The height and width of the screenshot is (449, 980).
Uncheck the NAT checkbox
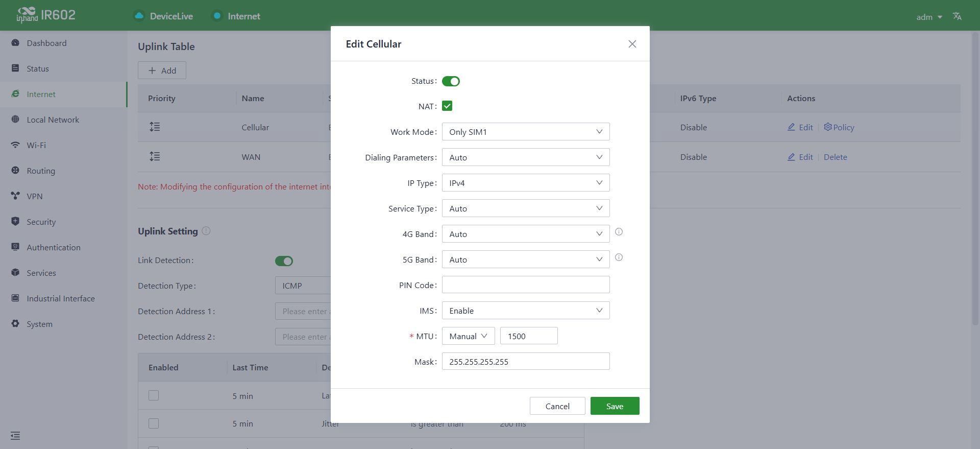(447, 106)
